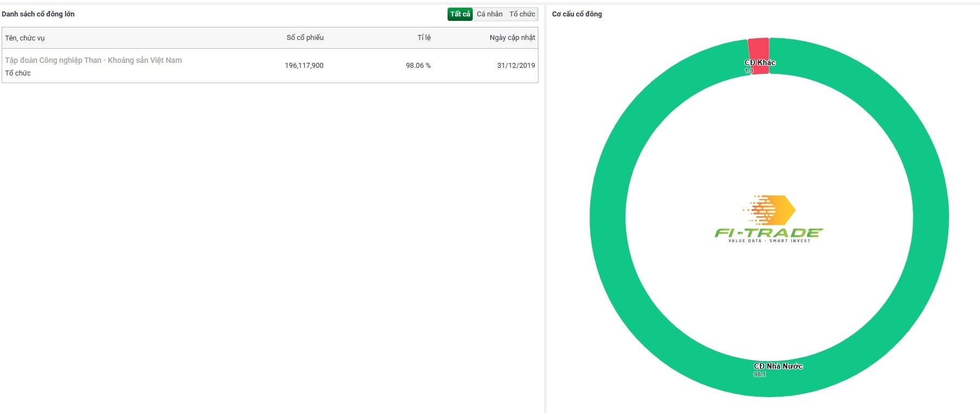Click the FI-TRADE logo text in chart center
The width and height of the screenshot is (980, 413).
pyautogui.click(x=768, y=233)
